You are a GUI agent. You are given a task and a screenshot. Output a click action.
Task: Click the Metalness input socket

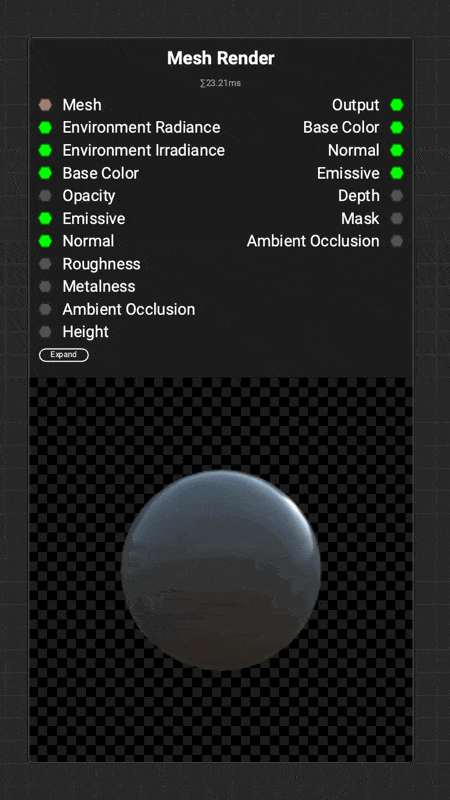(x=45, y=286)
